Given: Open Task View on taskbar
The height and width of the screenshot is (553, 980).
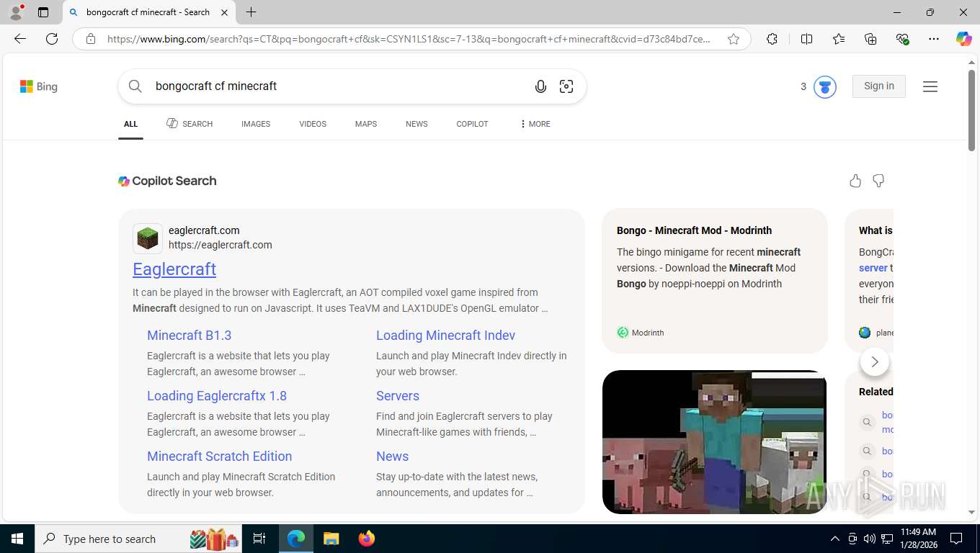Looking at the screenshot, I should click(259, 539).
